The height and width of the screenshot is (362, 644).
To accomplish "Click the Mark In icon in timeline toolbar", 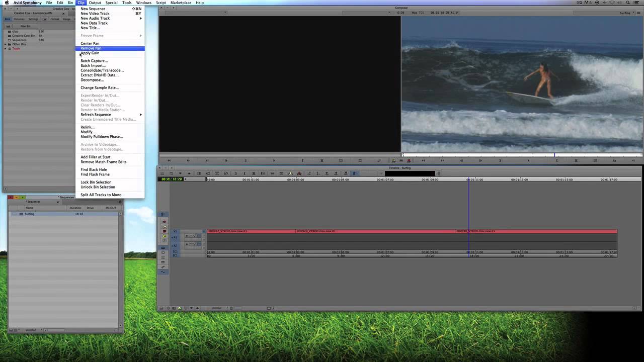I will pos(236,173).
